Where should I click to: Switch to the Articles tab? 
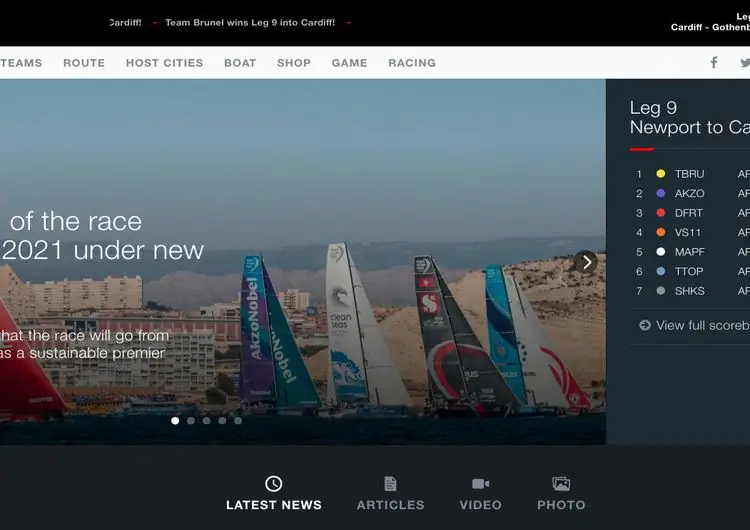390,505
